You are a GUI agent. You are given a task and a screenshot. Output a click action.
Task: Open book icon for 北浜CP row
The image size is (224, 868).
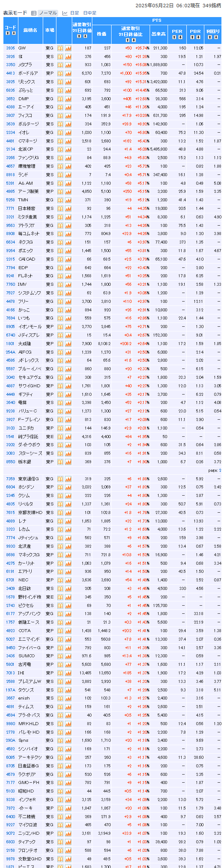(60, 149)
